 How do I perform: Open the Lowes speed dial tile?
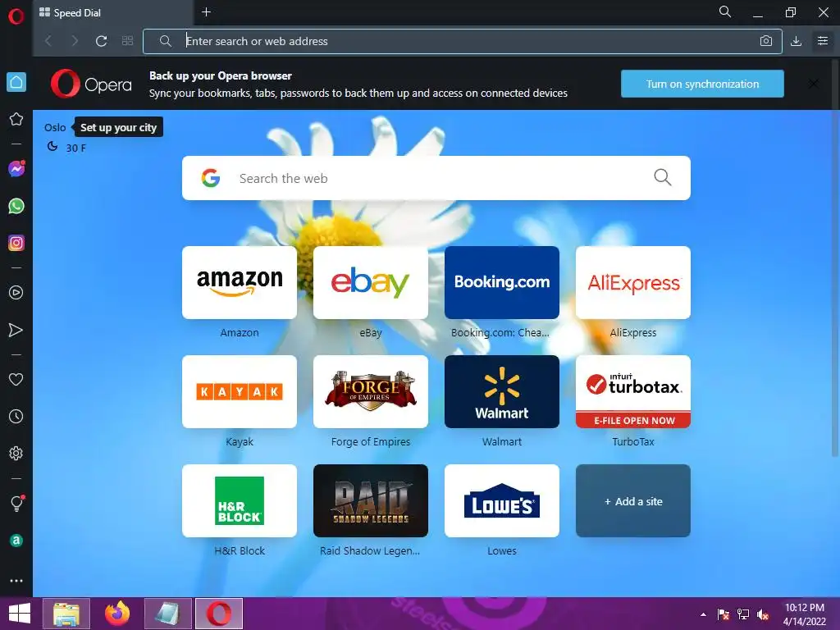pos(502,501)
